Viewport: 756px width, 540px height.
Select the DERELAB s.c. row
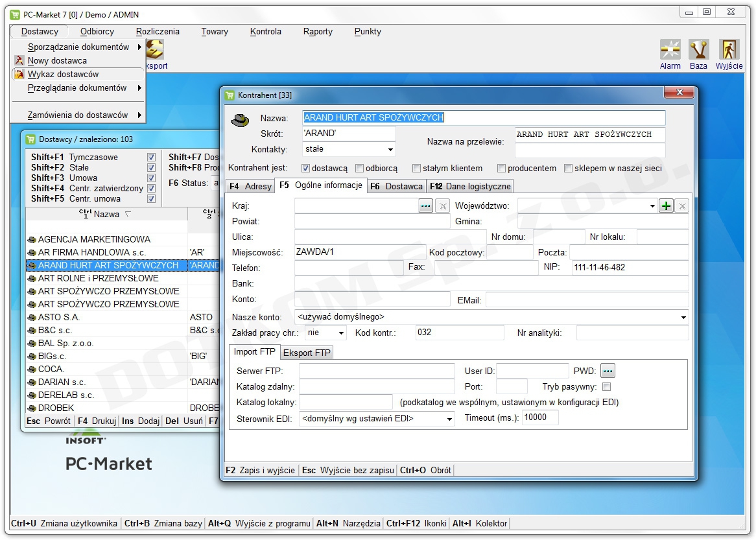[x=106, y=395]
